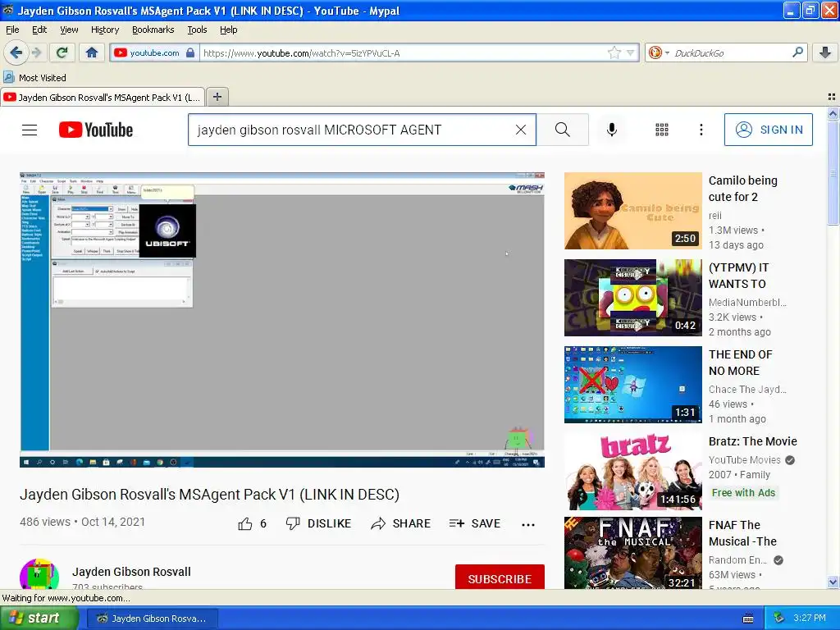Open the Bratz: The Movie title link

coord(753,441)
